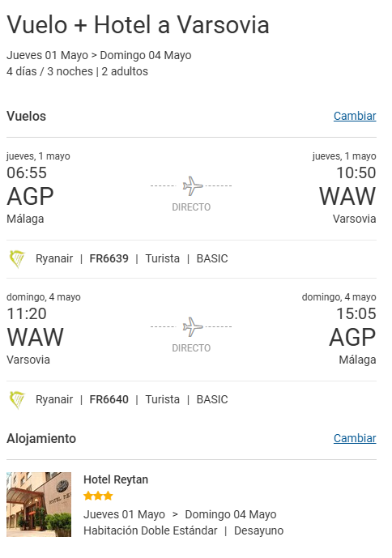
Task: Click flight number FR6639
Action: [x=109, y=258]
